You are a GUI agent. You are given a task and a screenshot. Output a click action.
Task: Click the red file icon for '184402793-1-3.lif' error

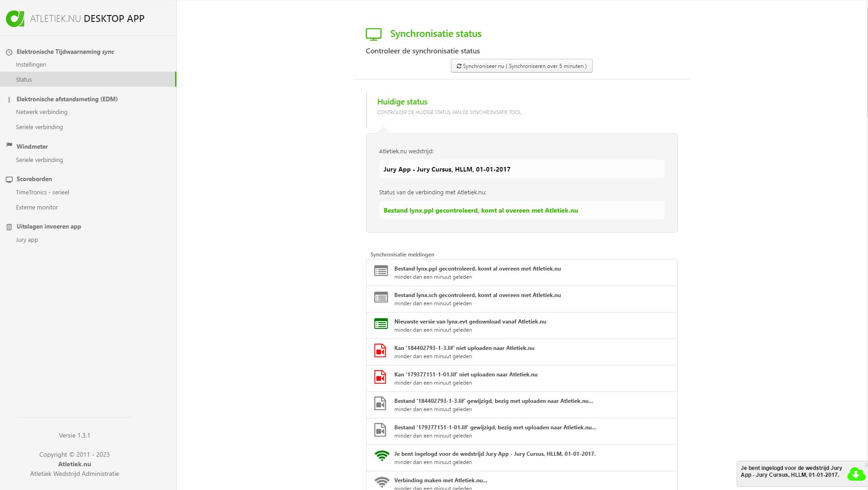pos(380,350)
